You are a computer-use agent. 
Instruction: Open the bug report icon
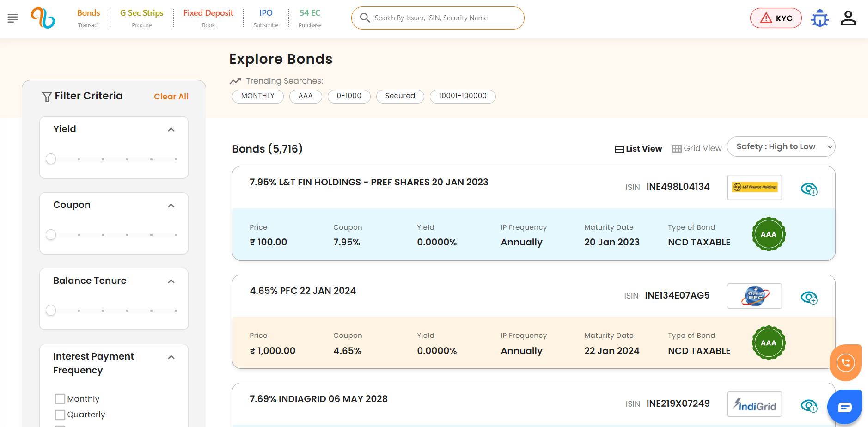[820, 18]
